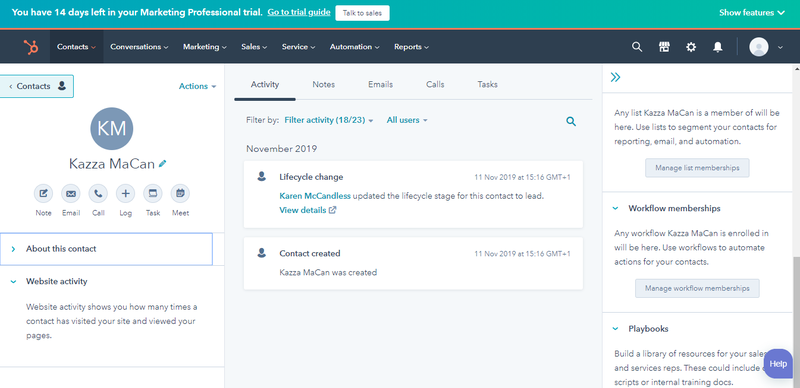Screen dimensions: 800x388
Task: Open the notifications bell
Action: (x=717, y=47)
